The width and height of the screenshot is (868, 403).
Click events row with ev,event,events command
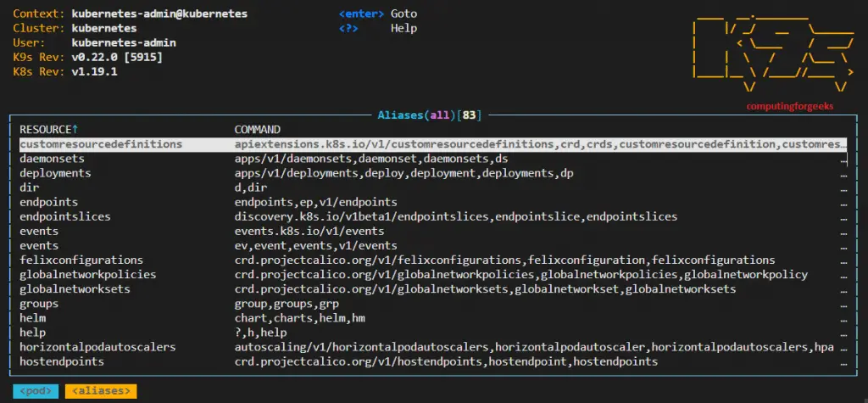click(433, 245)
